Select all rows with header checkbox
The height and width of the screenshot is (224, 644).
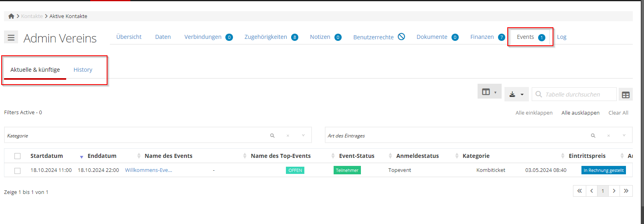[x=17, y=156]
